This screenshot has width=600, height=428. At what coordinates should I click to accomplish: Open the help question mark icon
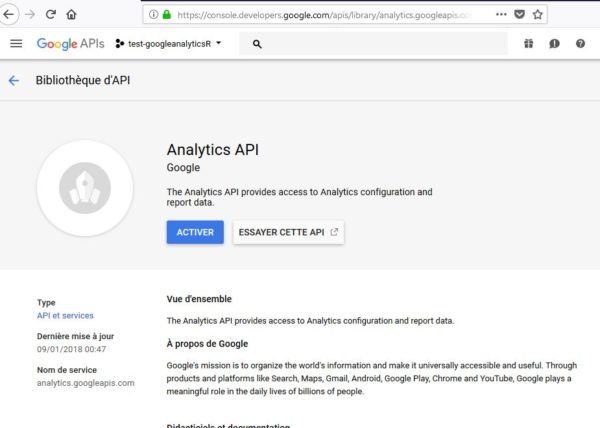[x=580, y=44]
